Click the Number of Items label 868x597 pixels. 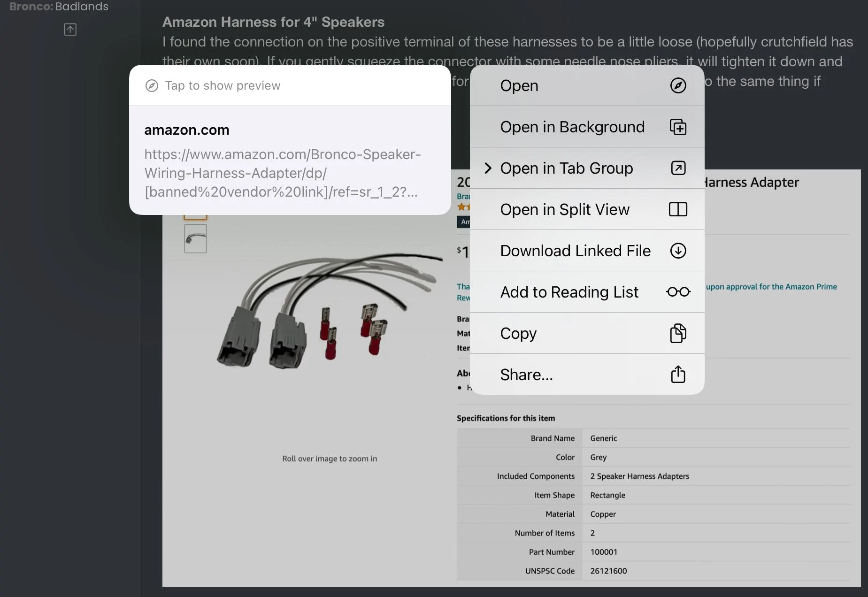[545, 533]
